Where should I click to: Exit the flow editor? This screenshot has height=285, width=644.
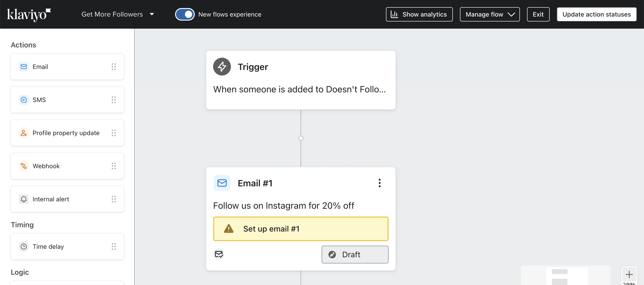(x=538, y=14)
